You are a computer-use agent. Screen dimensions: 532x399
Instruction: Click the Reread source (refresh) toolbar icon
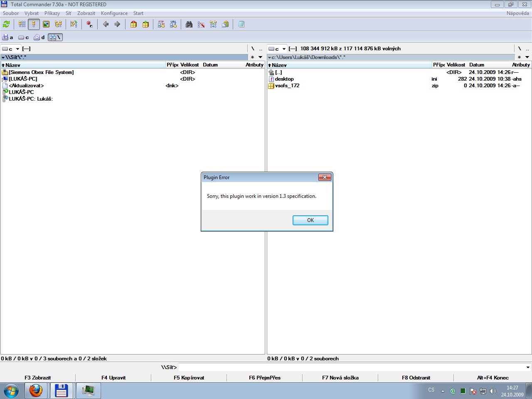(6, 24)
